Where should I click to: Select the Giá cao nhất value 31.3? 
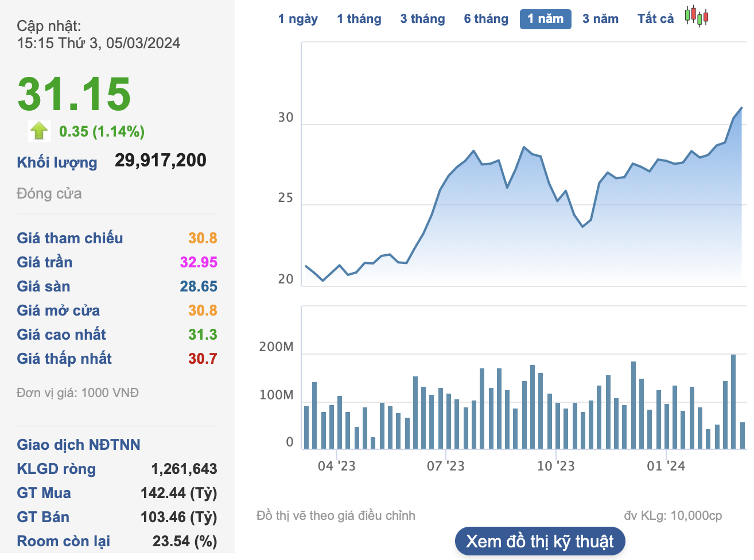pos(203,335)
